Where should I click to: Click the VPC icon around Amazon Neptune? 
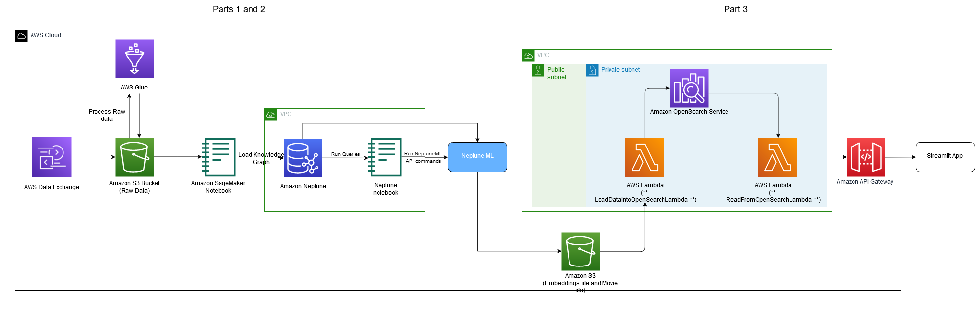pos(271,115)
